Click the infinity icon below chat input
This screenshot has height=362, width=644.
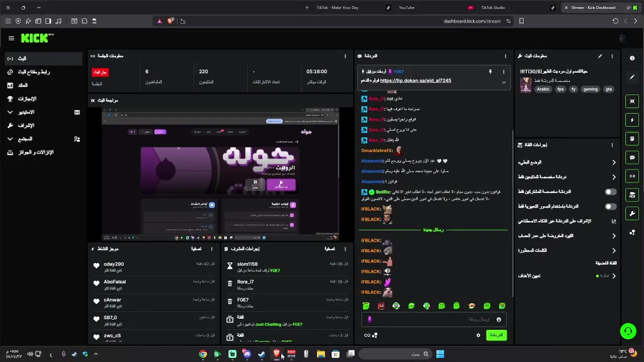[367, 335]
